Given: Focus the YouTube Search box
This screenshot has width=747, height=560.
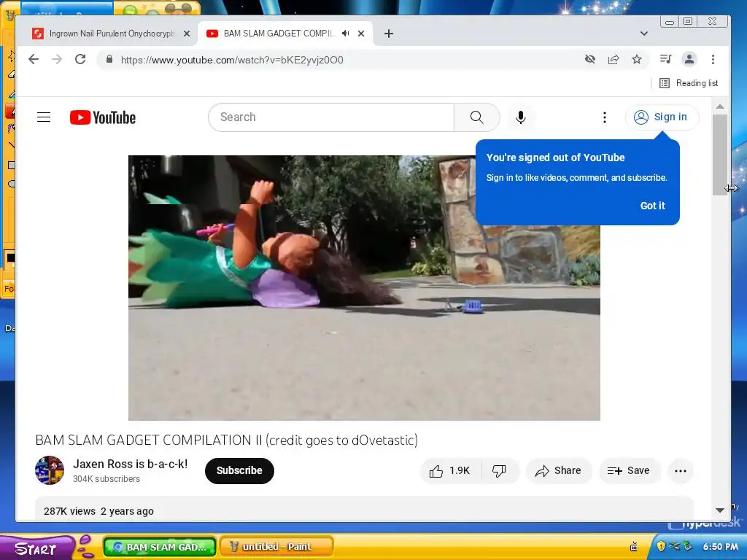Looking at the screenshot, I should pos(331,117).
